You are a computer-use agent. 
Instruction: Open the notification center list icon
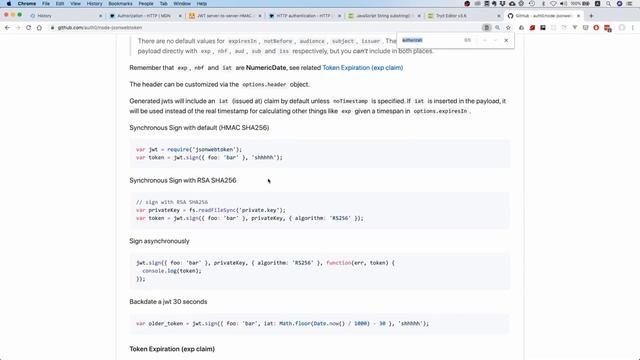[629, 4]
